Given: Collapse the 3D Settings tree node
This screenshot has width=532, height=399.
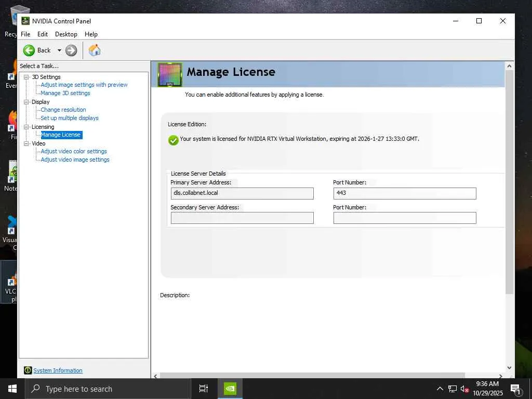Looking at the screenshot, I should pyautogui.click(x=26, y=77).
